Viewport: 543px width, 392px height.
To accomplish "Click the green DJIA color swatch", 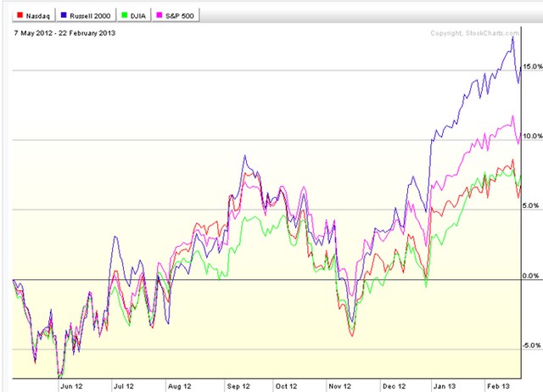I will [x=125, y=15].
